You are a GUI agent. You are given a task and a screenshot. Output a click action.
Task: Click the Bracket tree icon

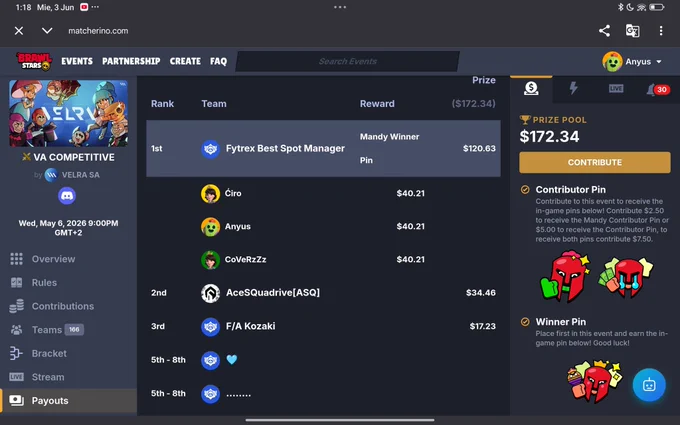[16, 353]
